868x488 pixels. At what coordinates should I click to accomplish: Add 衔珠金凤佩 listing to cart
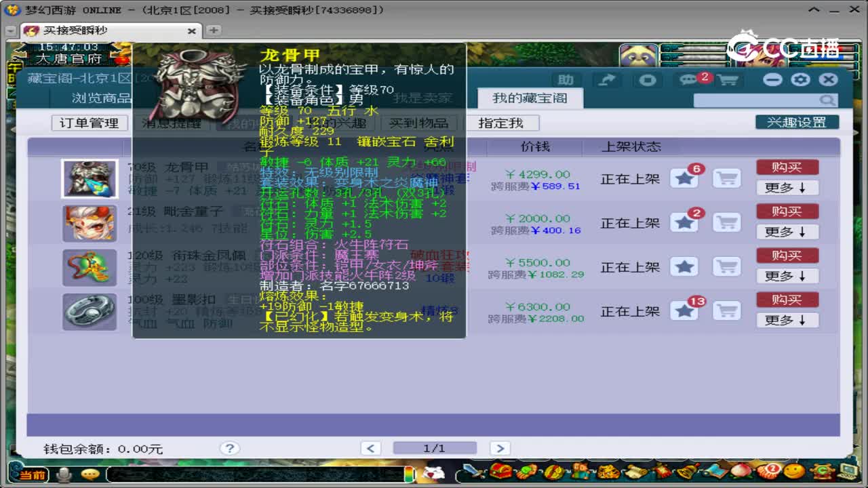coord(726,266)
